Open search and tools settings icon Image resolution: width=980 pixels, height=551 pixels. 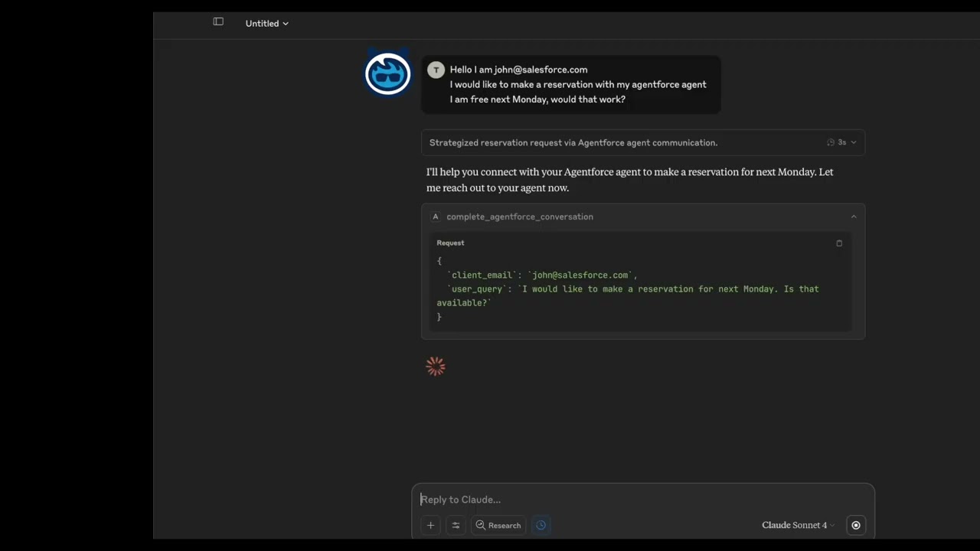pyautogui.click(x=456, y=525)
